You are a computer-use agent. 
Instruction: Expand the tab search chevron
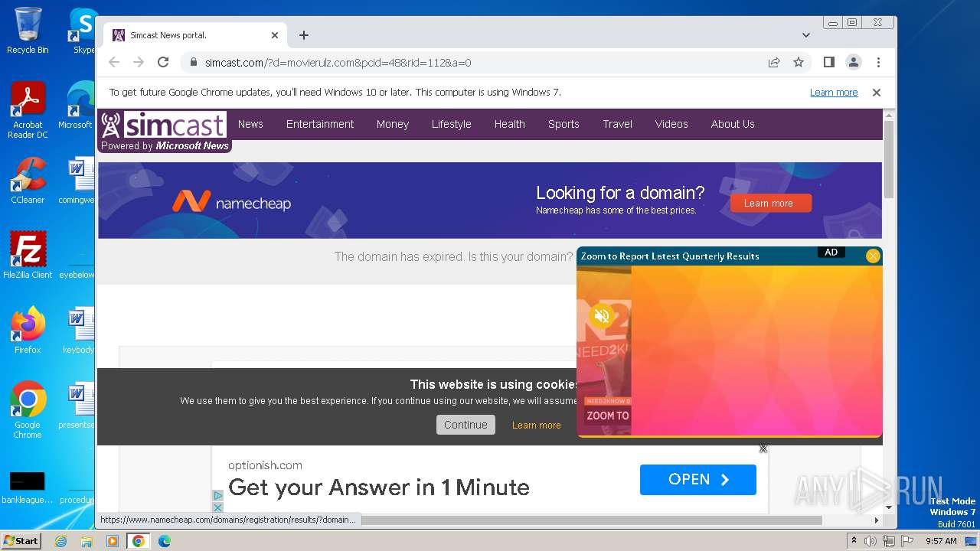[805, 35]
